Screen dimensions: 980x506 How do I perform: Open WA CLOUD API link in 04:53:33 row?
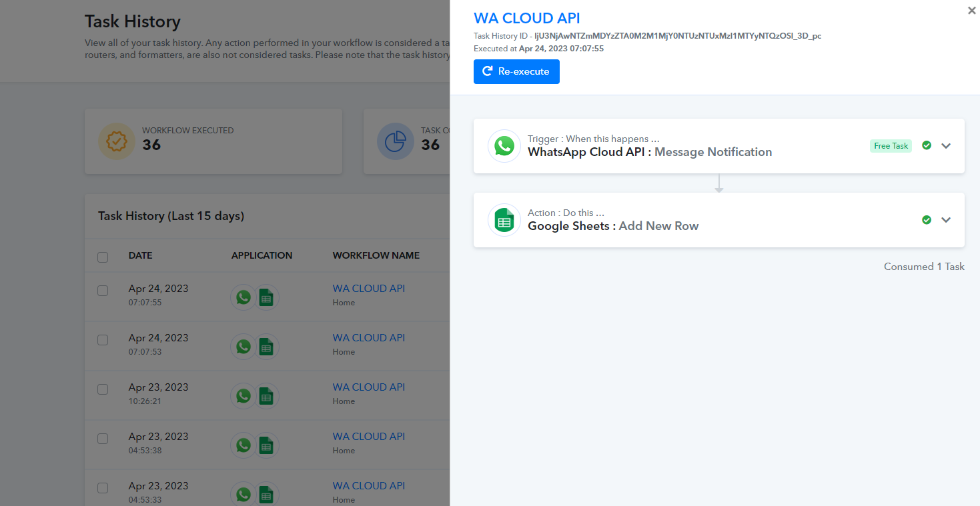point(369,486)
